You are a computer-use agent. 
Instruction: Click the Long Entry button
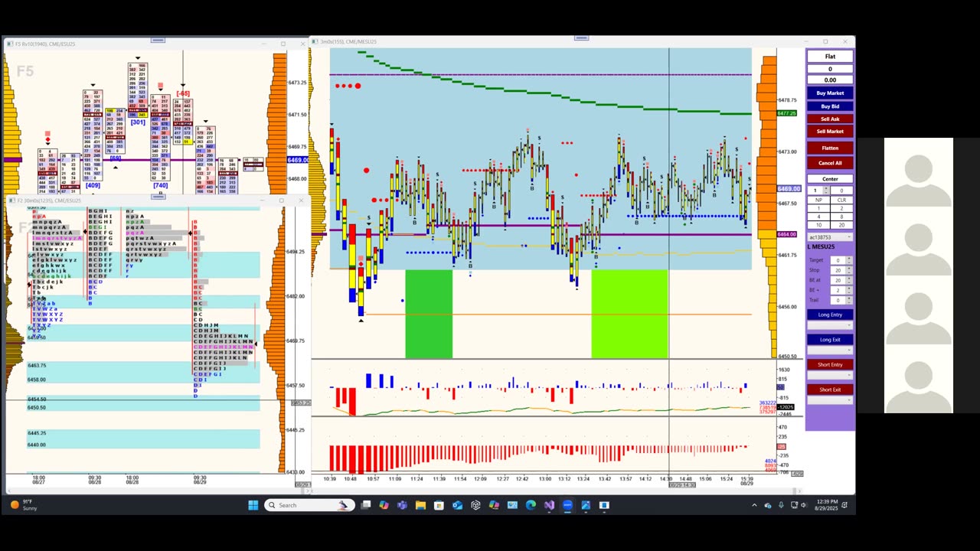point(830,315)
